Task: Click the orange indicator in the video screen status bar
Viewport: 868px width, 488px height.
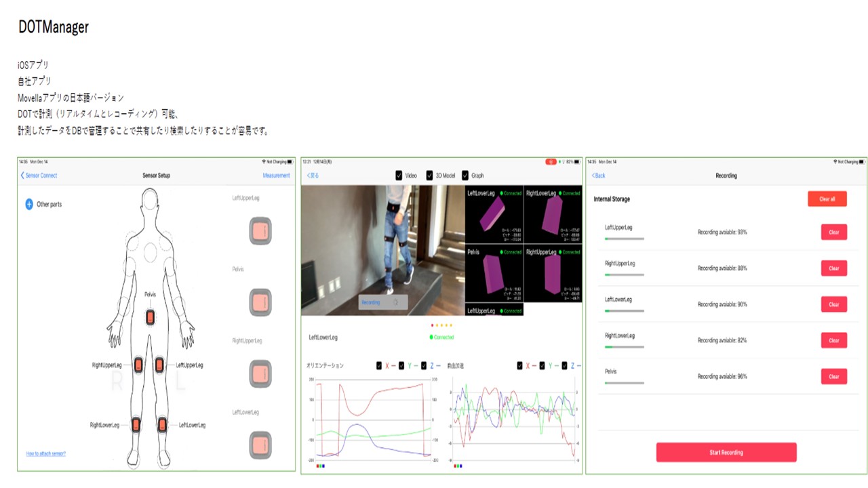Action: coord(552,162)
